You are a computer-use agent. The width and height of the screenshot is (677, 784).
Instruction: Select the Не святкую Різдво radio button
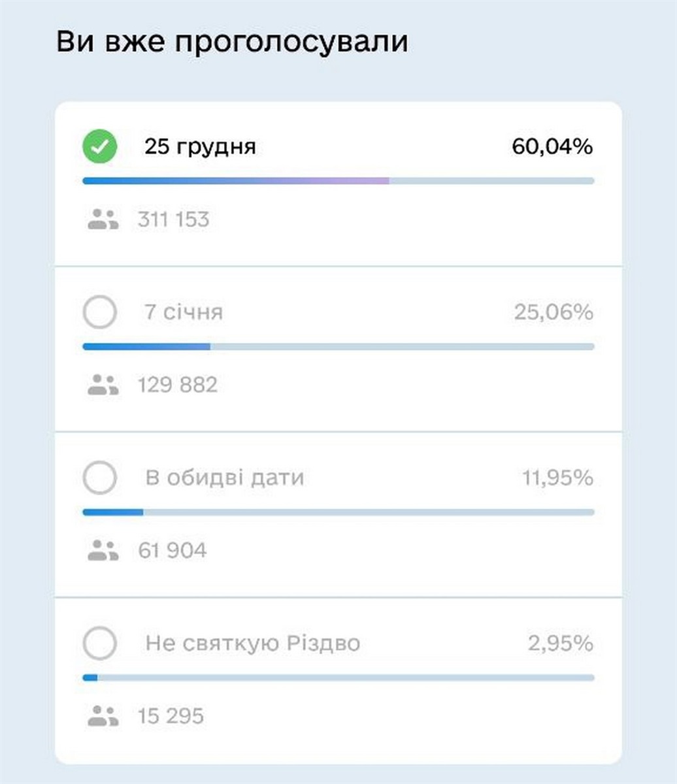(100, 643)
